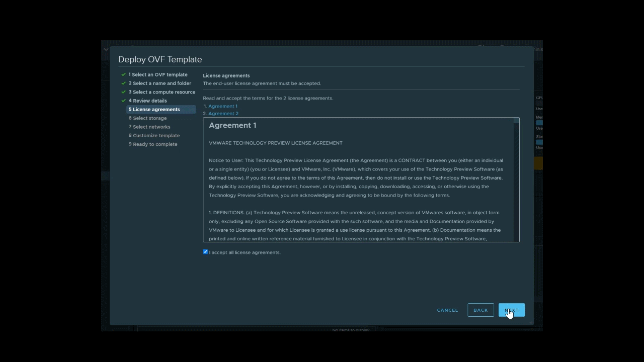Uncheck I accept all license agreements
644x362 pixels.
point(205,252)
